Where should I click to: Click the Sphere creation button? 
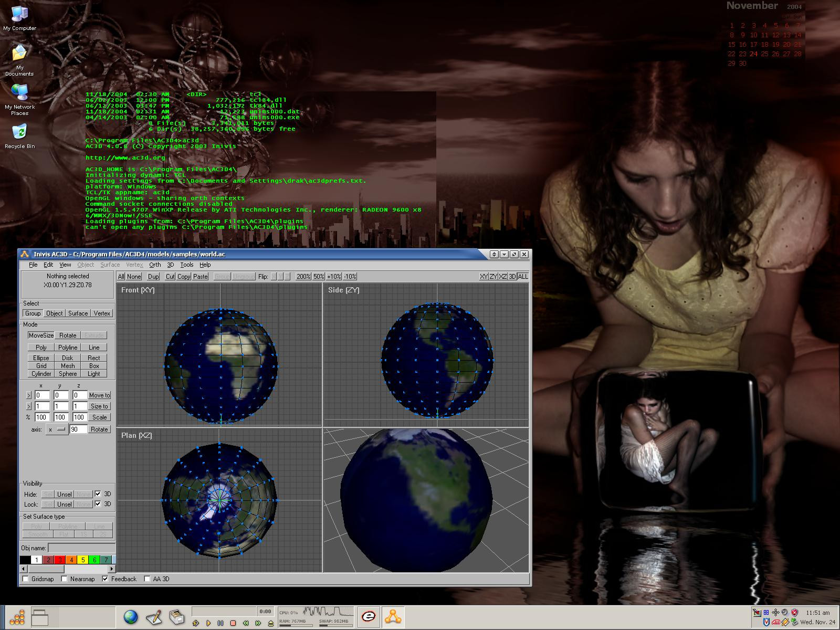[x=68, y=374]
